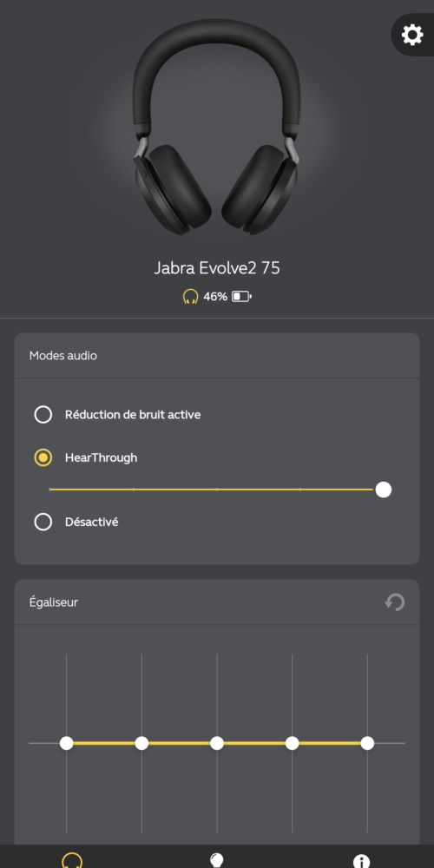Open the info tab icon at bottom right

tap(361, 861)
